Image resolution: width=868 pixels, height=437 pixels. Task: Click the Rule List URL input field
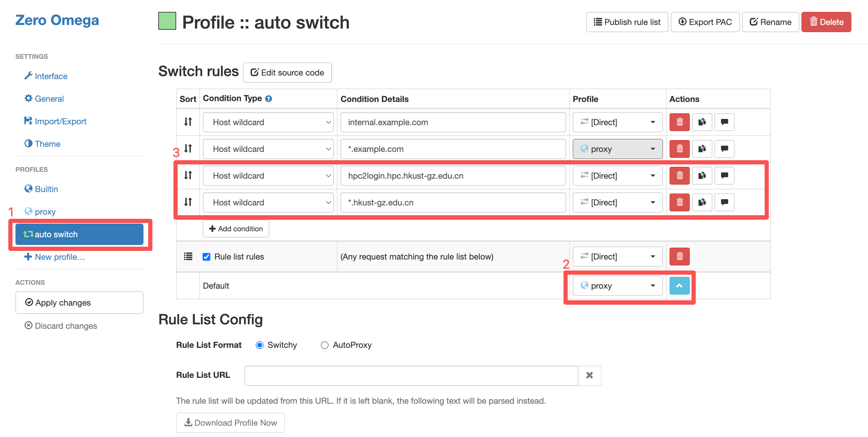click(x=411, y=375)
